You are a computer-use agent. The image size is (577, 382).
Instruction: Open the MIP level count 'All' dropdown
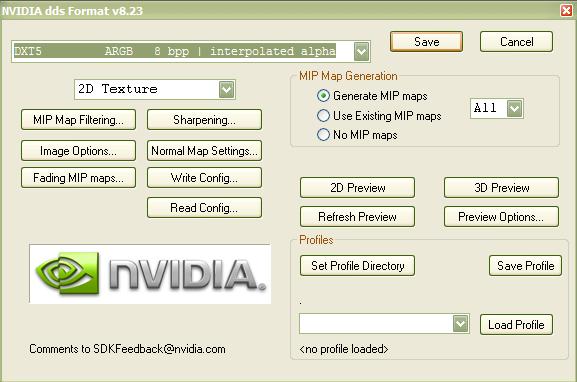pyautogui.click(x=514, y=108)
